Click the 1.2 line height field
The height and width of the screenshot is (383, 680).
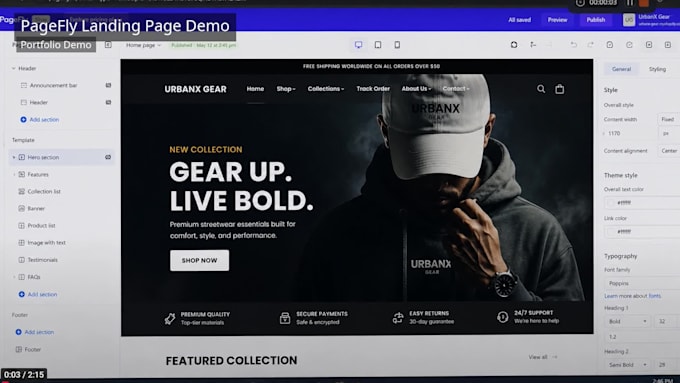coord(642,337)
